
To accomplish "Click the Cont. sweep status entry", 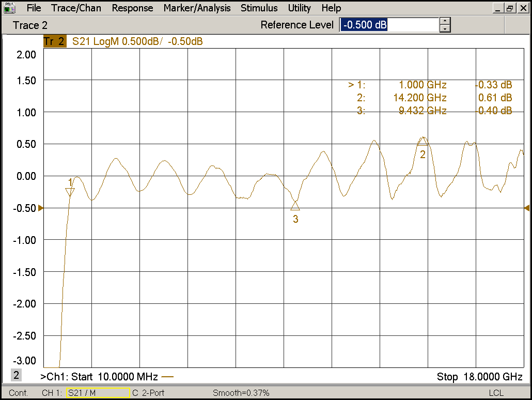I will point(18,393).
